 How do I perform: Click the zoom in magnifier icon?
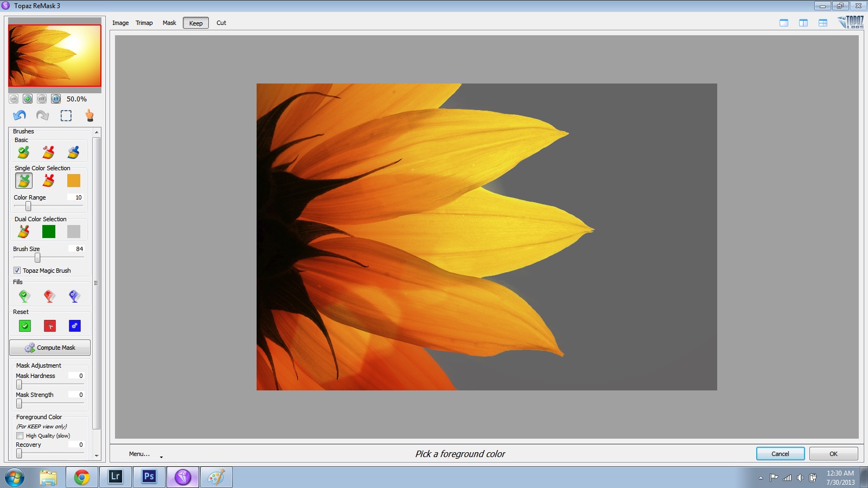click(28, 99)
